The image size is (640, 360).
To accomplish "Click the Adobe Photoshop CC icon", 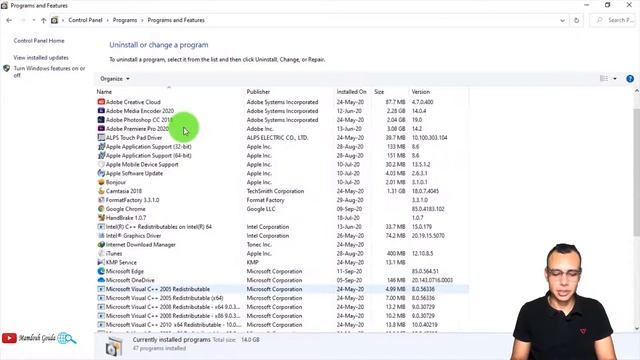I will coord(101,120).
